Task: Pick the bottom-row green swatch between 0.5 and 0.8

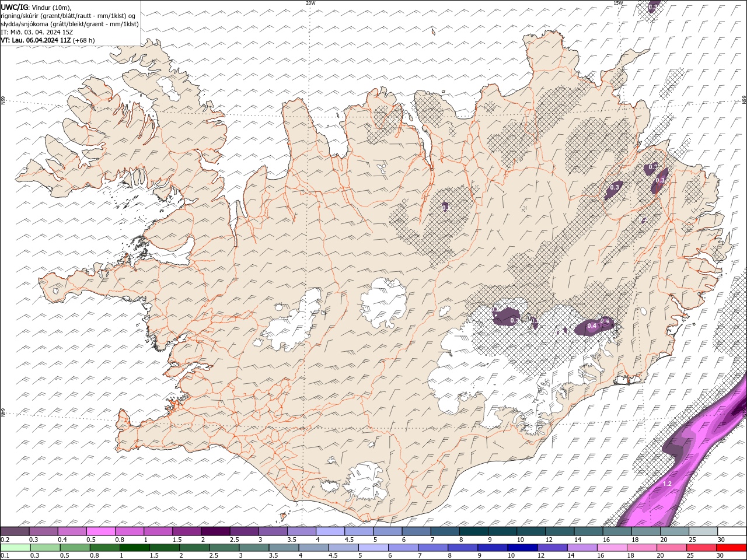Action: tap(75, 547)
